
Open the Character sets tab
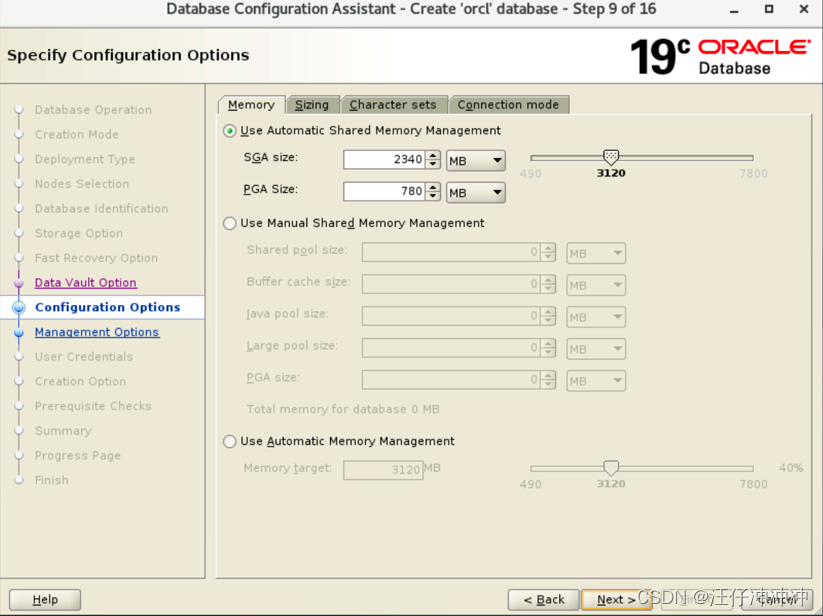[x=393, y=104]
